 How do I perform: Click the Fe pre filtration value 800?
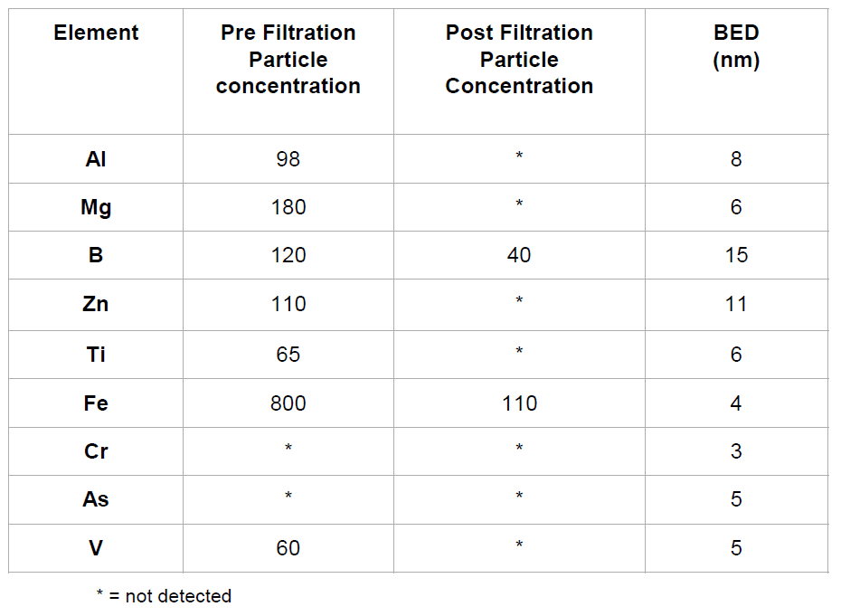pyautogui.click(x=288, y=403)
